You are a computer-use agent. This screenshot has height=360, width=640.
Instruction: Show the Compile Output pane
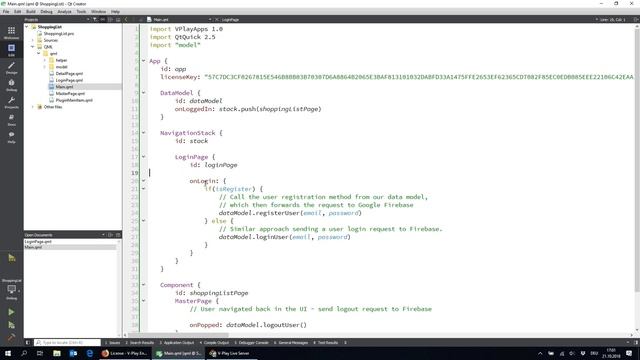pos(215,343)
